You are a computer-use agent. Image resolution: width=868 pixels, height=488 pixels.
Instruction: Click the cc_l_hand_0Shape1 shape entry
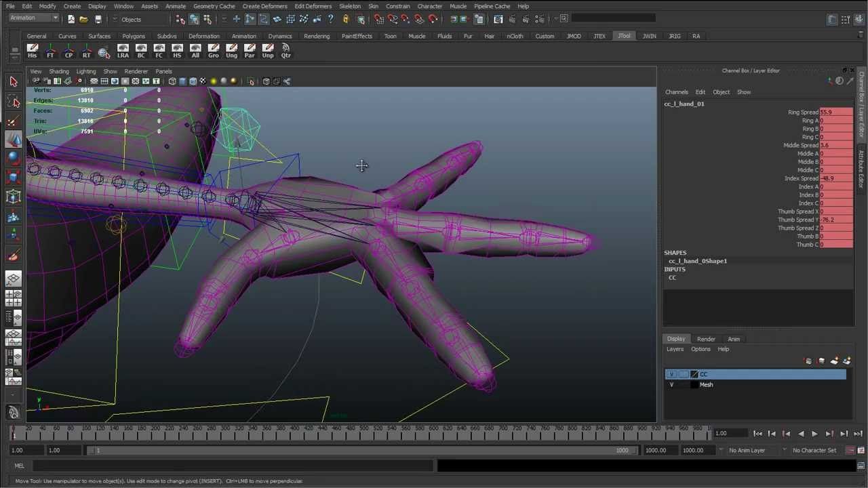click(x=698, y=261)
